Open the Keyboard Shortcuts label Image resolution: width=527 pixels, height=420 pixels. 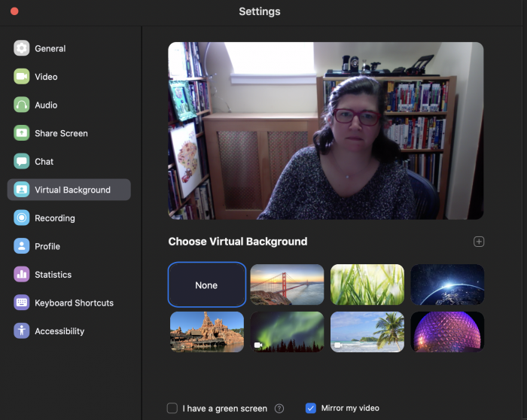point(75,303)
